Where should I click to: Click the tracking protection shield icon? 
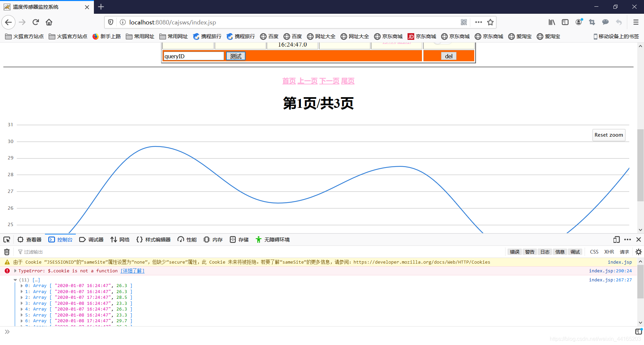[111, 22]
